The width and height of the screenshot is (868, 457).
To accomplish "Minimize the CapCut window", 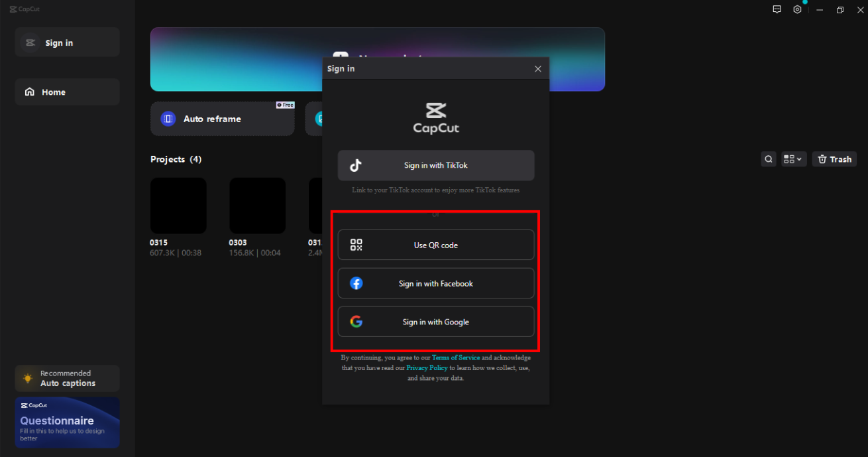I will pyautogui.click(x=820, y=10).
